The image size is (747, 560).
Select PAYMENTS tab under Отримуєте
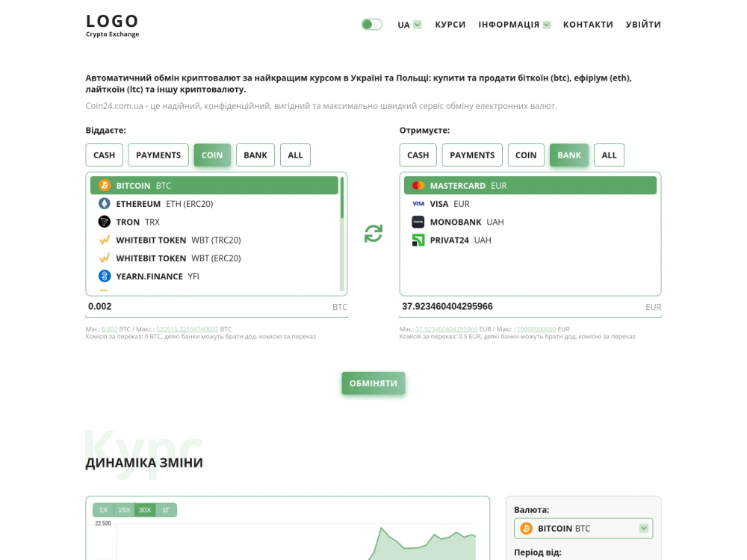[472, 155]
